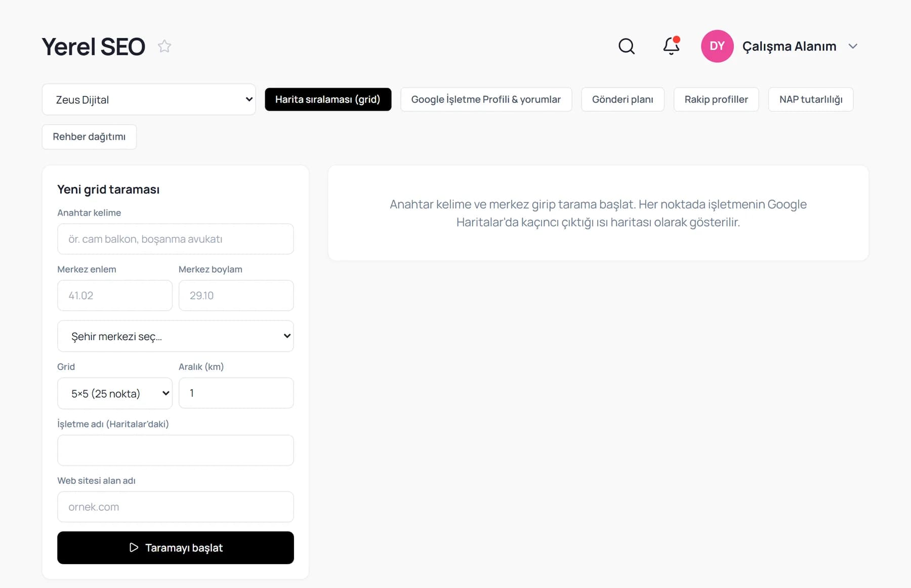Click the DY profile avatar
Viewport: 911px width, 588px height.
click(x=717, y=46)
